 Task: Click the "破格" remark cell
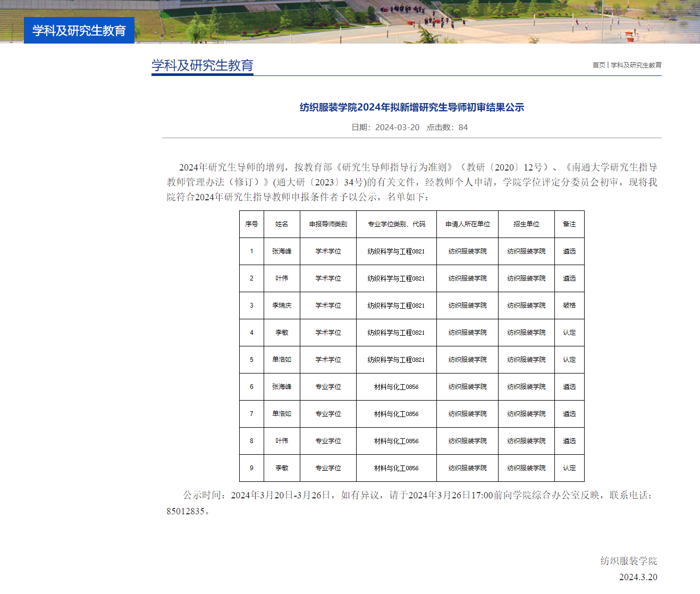(569, 306)
